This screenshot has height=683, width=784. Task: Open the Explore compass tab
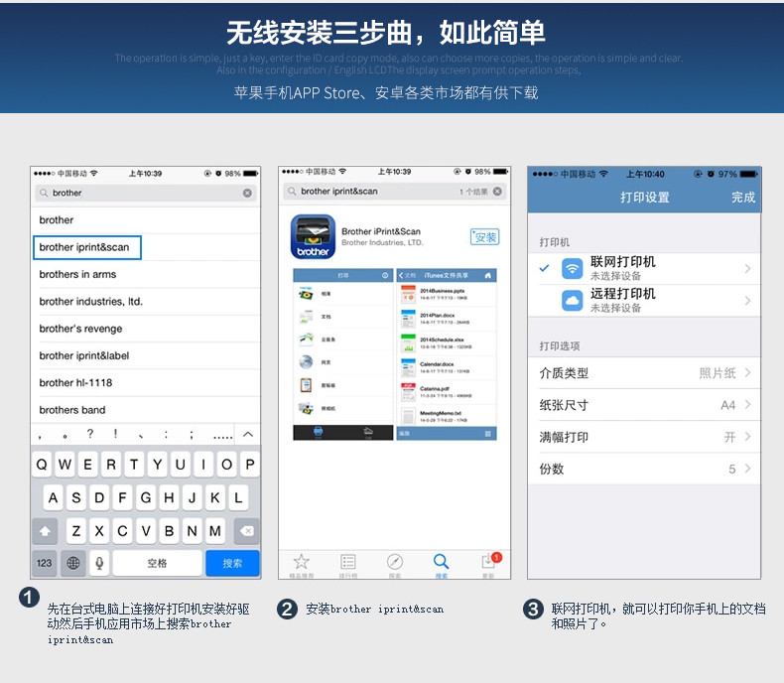tap(395, 566)
